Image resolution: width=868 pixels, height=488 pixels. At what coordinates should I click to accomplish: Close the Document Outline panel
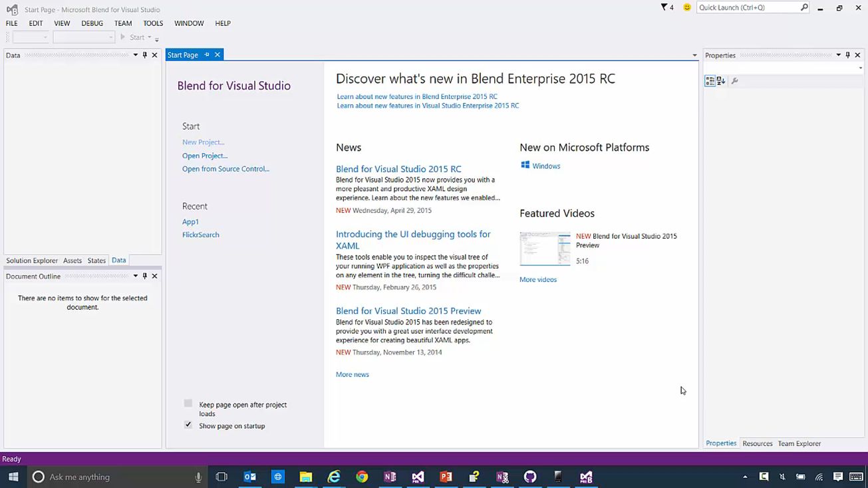[x=155, y=276]
